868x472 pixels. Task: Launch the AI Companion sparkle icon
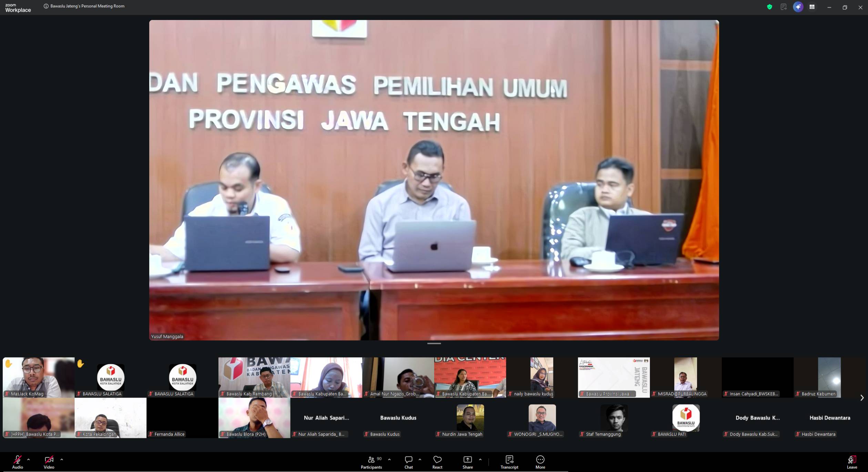[x=798, y=7]
